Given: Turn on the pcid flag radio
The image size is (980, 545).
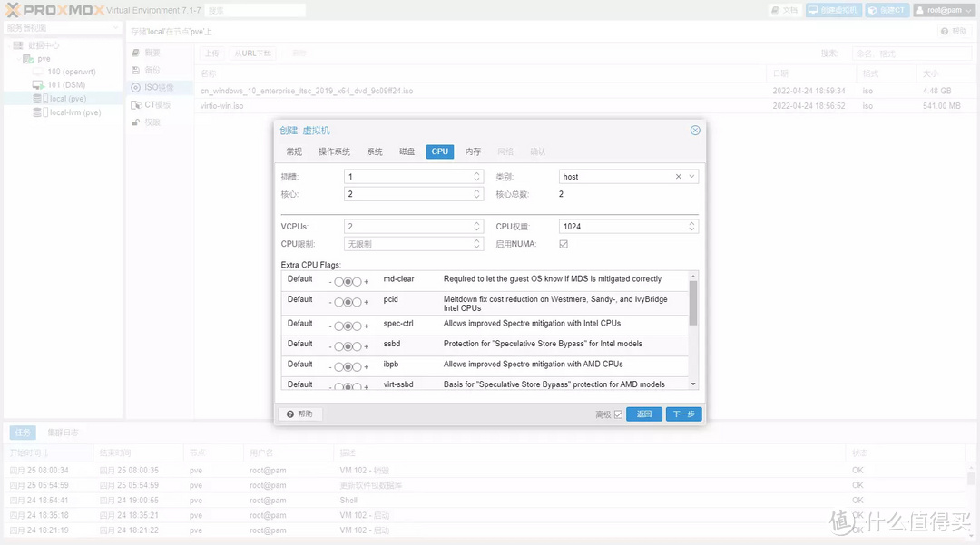Looking at the screenshot, I should (357, 302).
